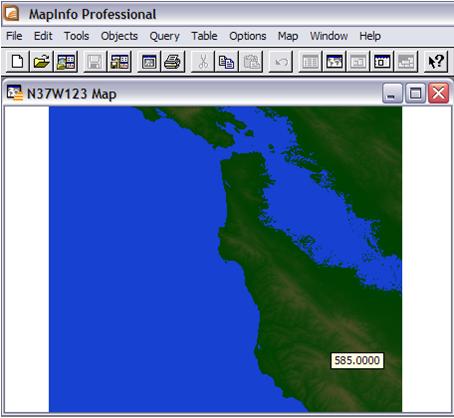
Task: Open the Objects menu
Action: pos(119,36)
